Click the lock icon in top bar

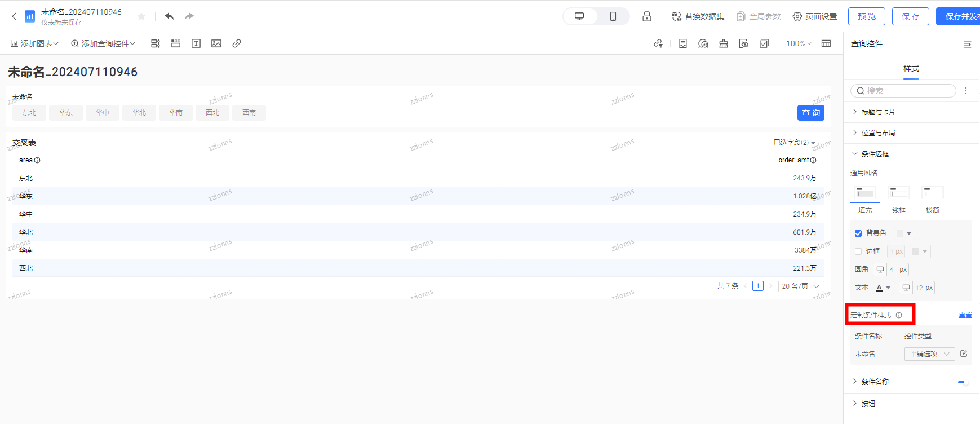click(x=647, y=16)
